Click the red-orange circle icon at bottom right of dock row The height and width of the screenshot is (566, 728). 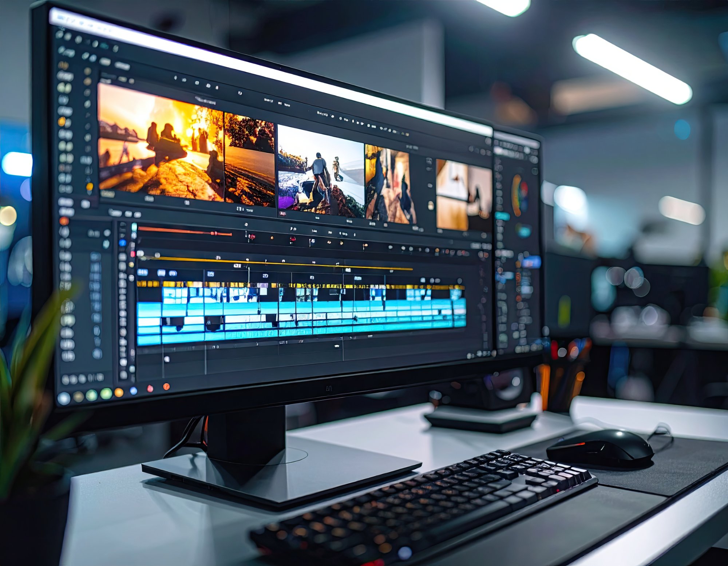pos(166,387)
